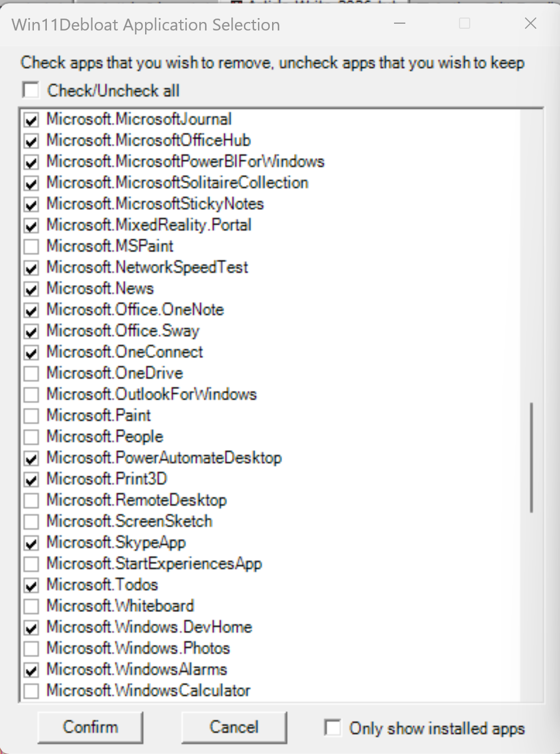Check Microsoft.Paint for removal
This screenshot has height=754, width=560.
[x=32, y=417]
